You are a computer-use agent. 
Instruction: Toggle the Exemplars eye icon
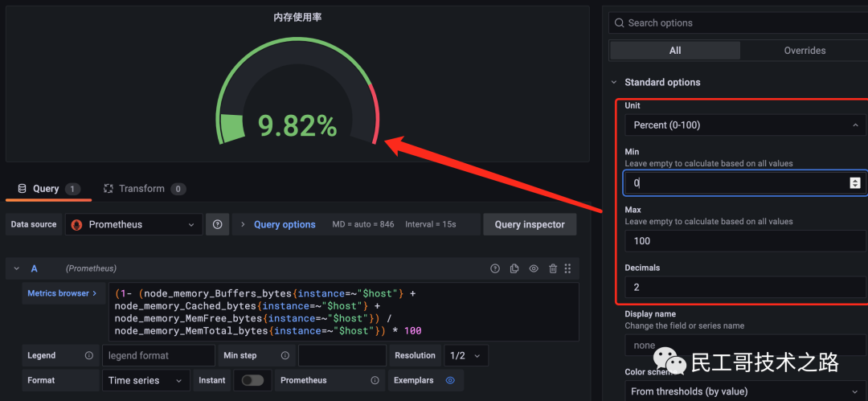450,380
